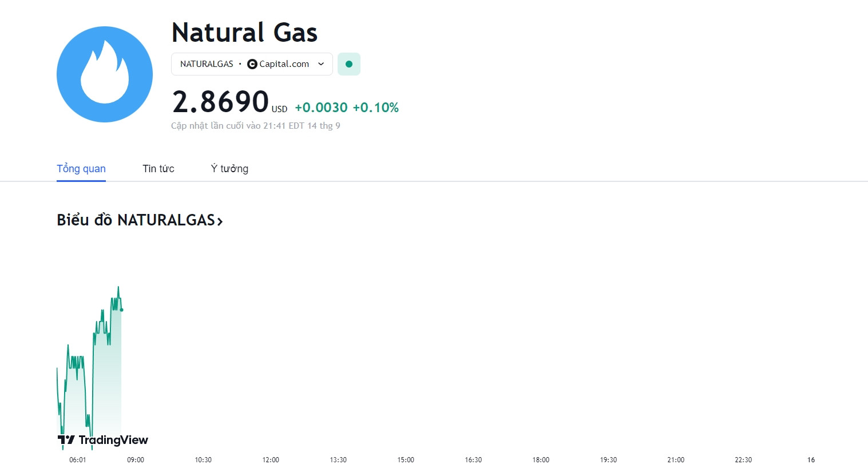This screenshot has height=476, width=868.
Task: Click the blue Natural Gas flame logo
Action: click(x=105, y=74)
